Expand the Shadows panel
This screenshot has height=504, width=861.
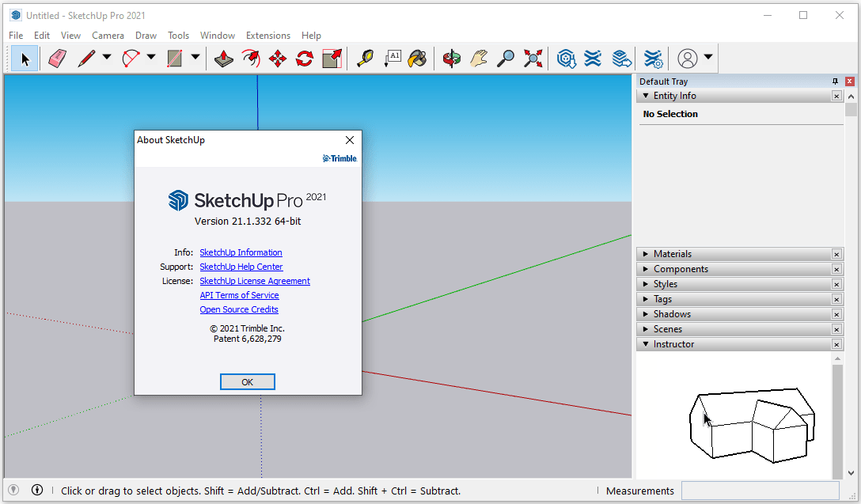646,314
